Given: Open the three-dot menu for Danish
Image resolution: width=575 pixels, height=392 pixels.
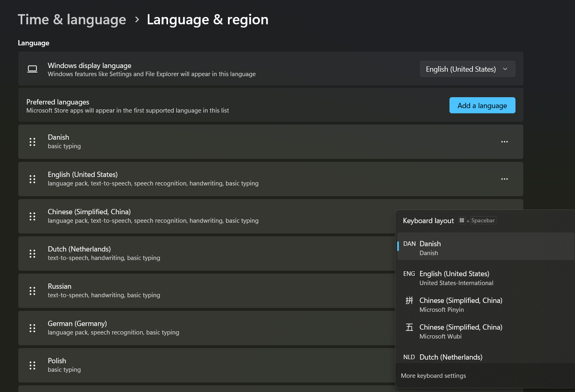Looking at the screenshot, I should [504, 142].
